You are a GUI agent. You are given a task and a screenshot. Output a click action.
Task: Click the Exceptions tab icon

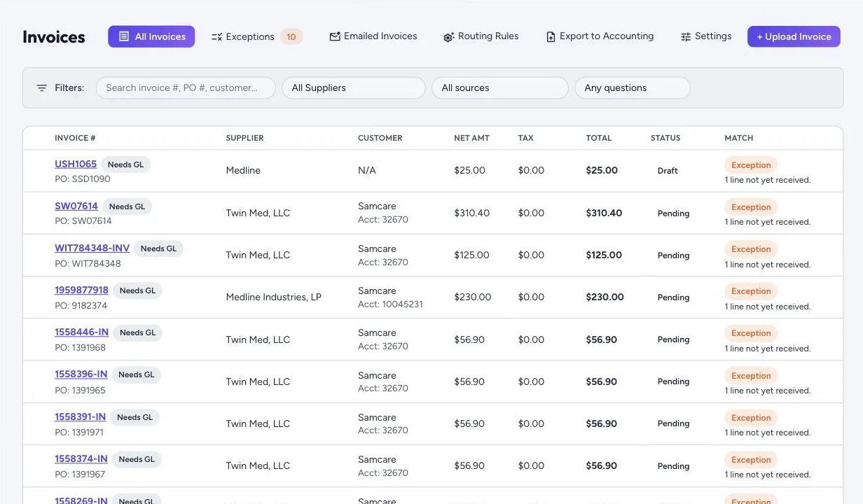pos(216,36)
